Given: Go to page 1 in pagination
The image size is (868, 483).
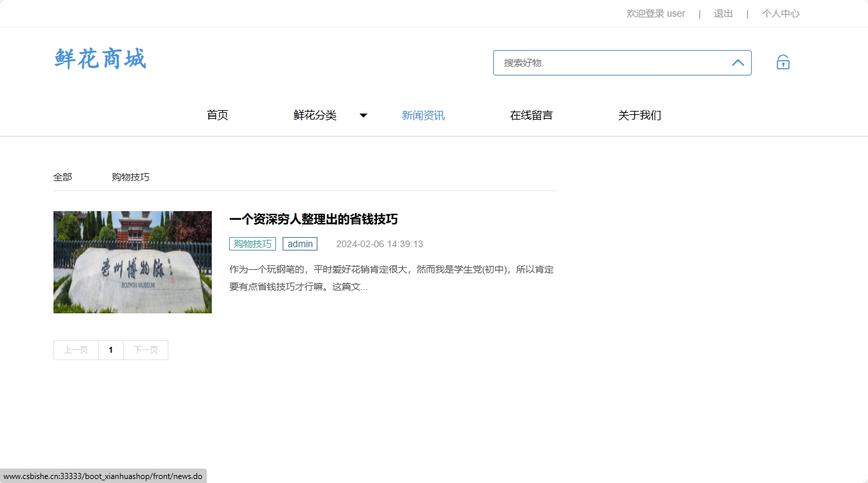Looking at the screenshot, I should (110, 349).
